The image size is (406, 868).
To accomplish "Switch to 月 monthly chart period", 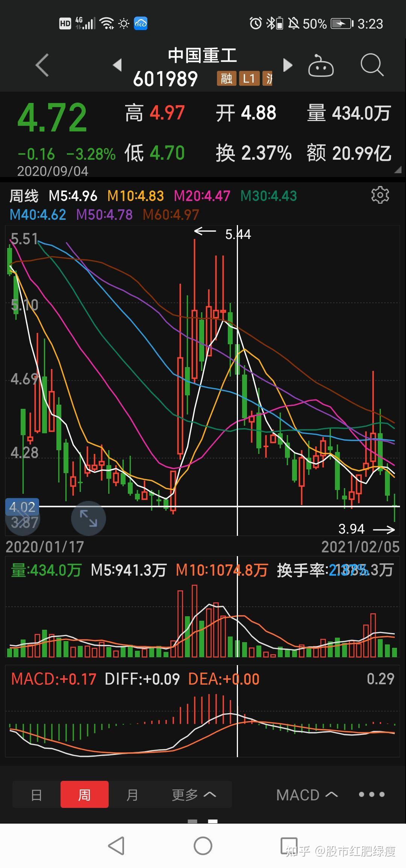I will coord(132,794).
